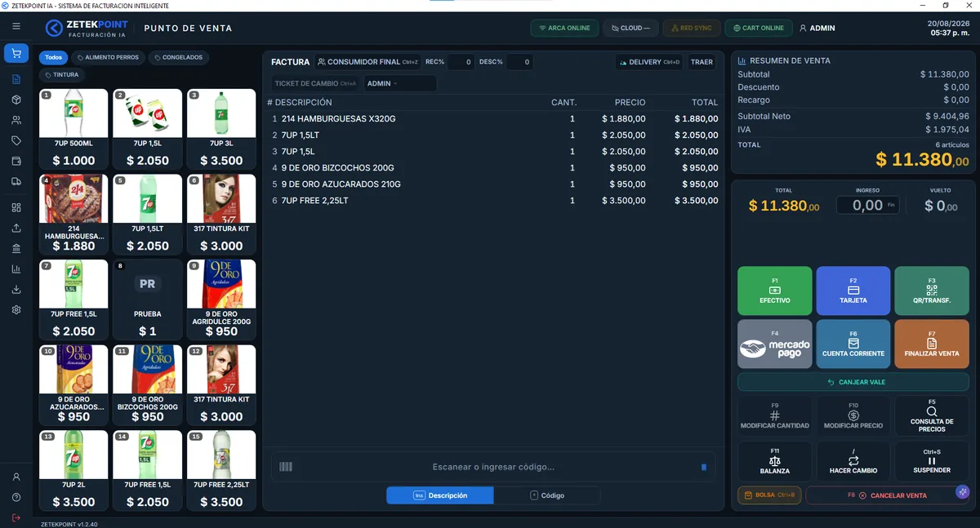Open the delivery truck sidebar icon
The image size is (980, 528).
point(16,181)
